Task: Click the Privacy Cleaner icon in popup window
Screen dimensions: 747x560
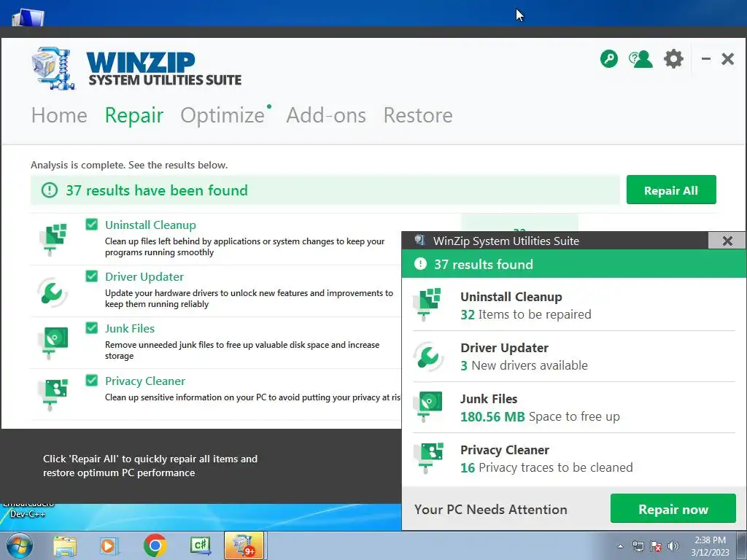Action: [x=427, y=458]
